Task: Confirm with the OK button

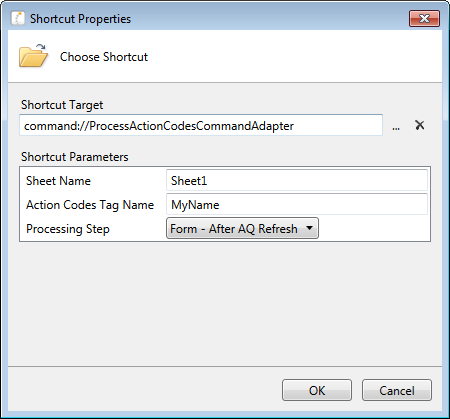Action: pyautogui.click(x=317, y=390)
